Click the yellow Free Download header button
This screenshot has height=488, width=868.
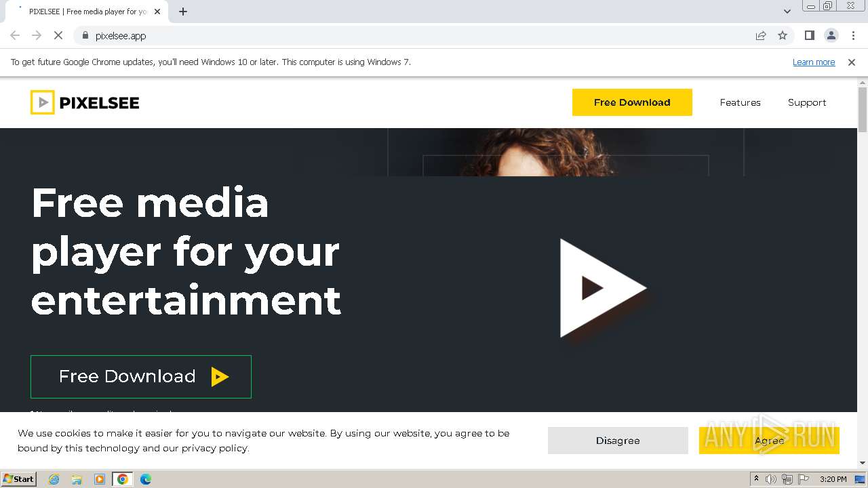(x=632, y=102)
